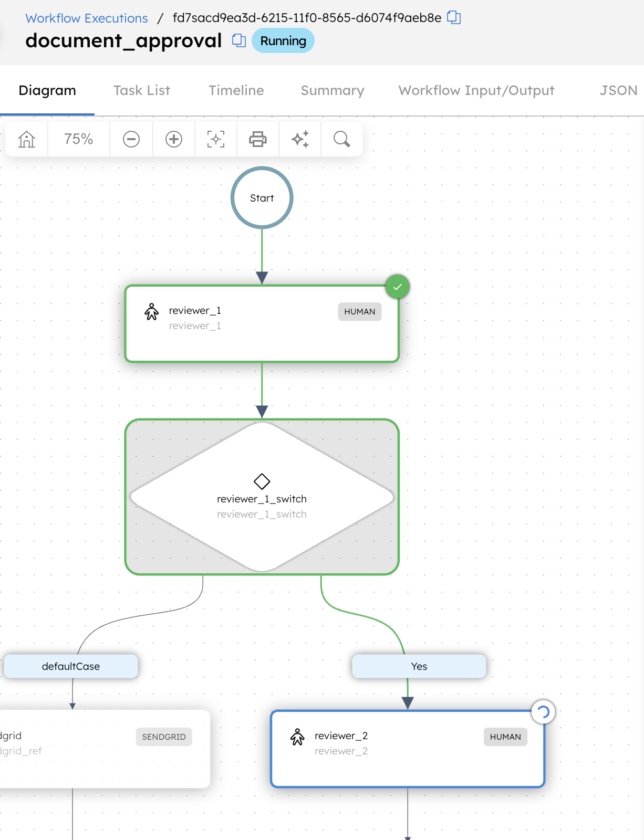644x840 pixels.
Task: Copy the document_approval workflow name
Action: 239,40
